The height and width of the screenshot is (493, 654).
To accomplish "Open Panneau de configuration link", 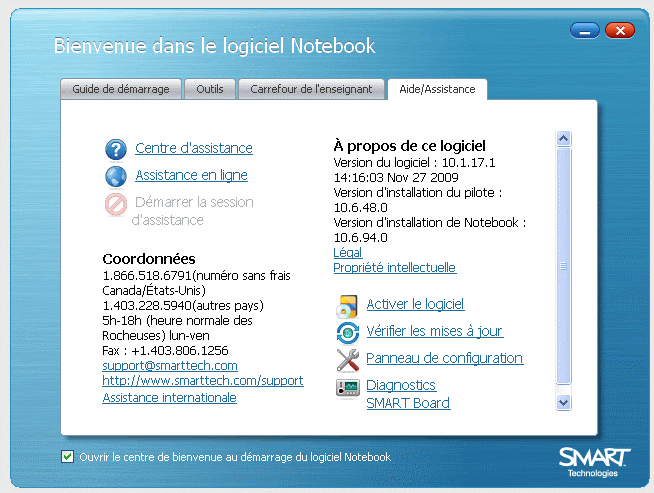I will click(445, 358).
